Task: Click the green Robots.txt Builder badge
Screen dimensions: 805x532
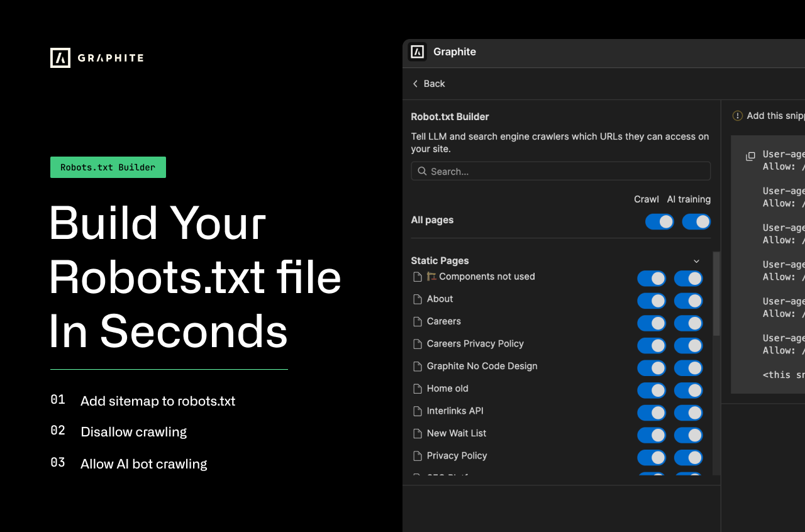Action: [x=108, y=167]
